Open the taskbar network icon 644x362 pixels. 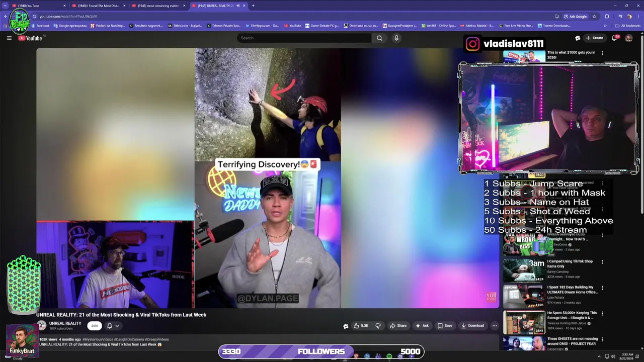(x=606, y=356)
